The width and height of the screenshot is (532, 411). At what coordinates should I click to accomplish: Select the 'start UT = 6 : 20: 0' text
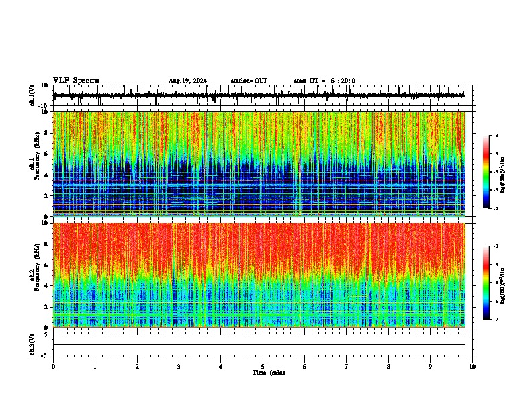tap(324, 81)
